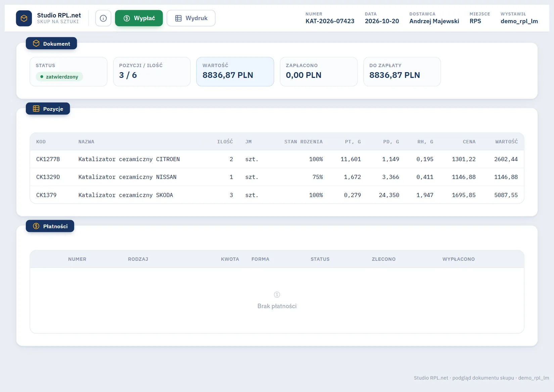Click the Zapłacono 0,00 PLN card
The height and width of the screenshot is (392, 554).
coord(319,72)
